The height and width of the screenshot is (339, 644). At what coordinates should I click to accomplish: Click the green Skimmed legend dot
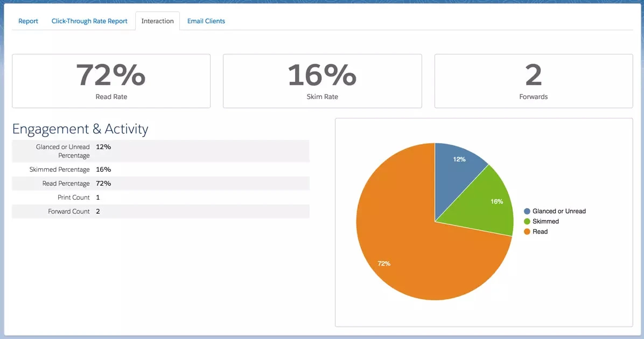(527, 222)
